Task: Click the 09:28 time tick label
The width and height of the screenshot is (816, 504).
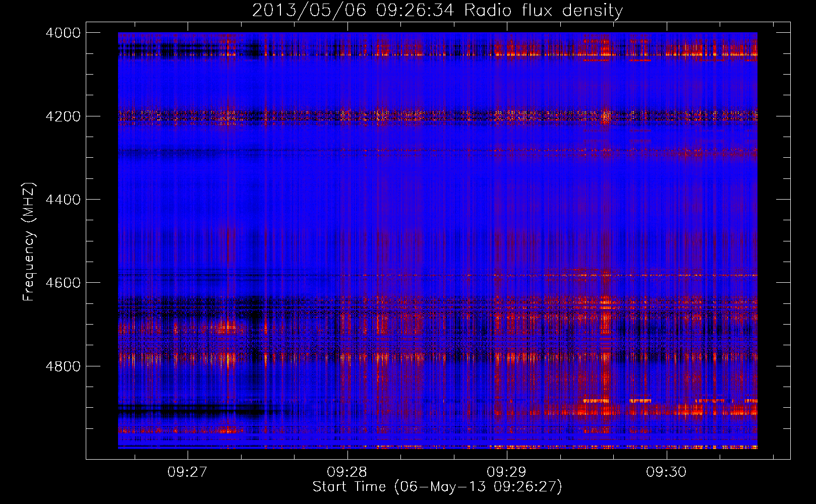Action: tap(347, 472)
